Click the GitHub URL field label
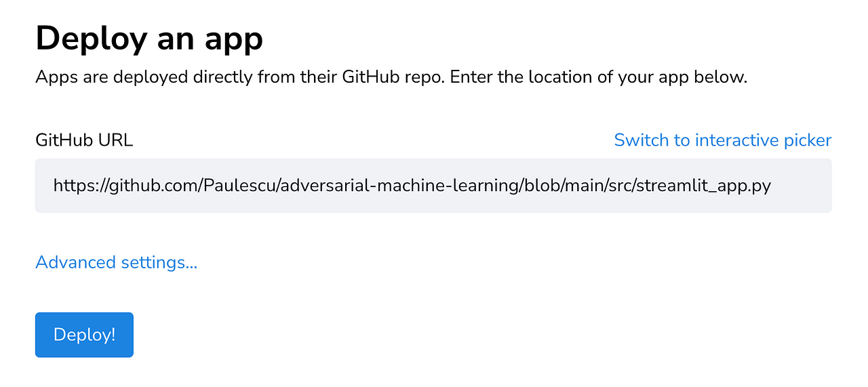 pos(84,140)
